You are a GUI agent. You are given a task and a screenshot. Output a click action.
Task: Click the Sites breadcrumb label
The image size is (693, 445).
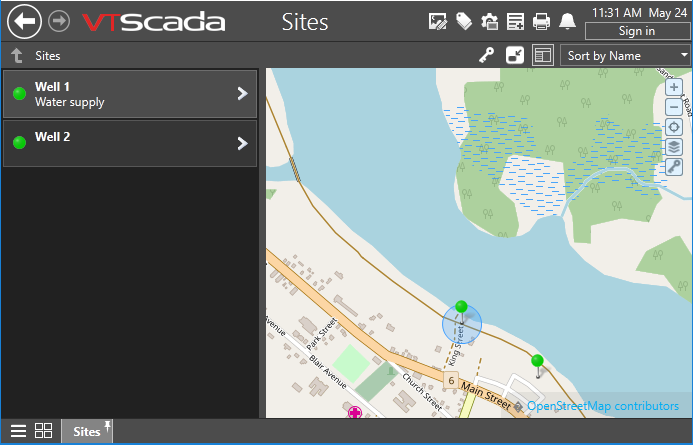pyautogui.click(x=48, y=56)
